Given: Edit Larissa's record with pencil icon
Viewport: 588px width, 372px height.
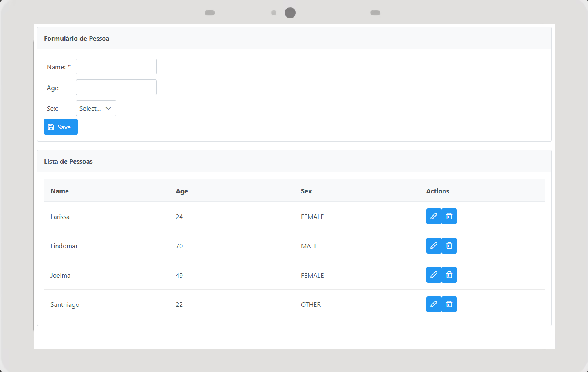Looking at the screenshot, I should [x=434, y=217].
